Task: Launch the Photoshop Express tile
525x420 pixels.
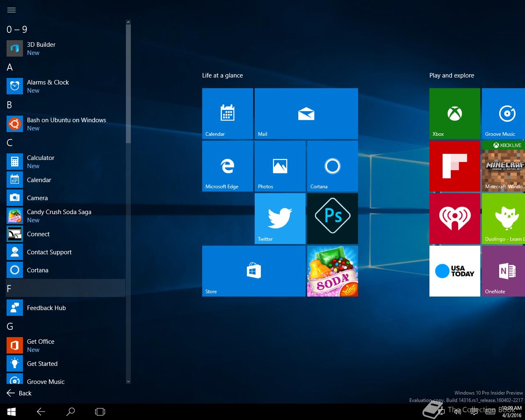Action: click(x=333, y=219)
